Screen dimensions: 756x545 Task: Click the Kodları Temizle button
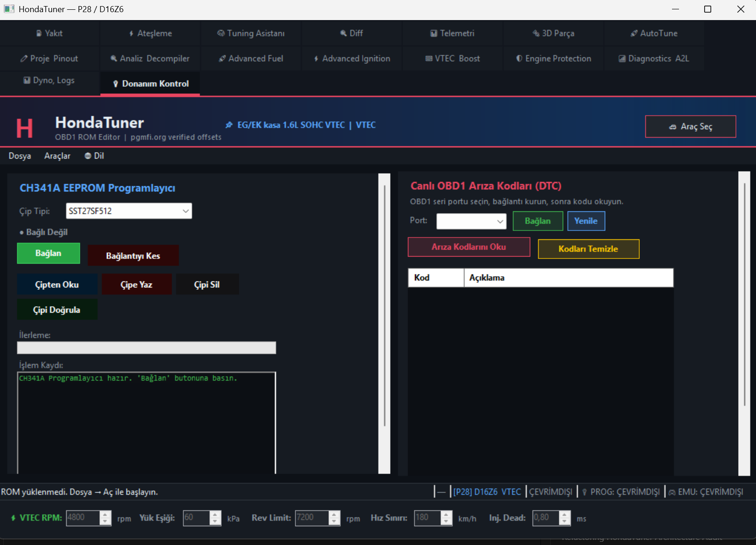coord(588,249)
